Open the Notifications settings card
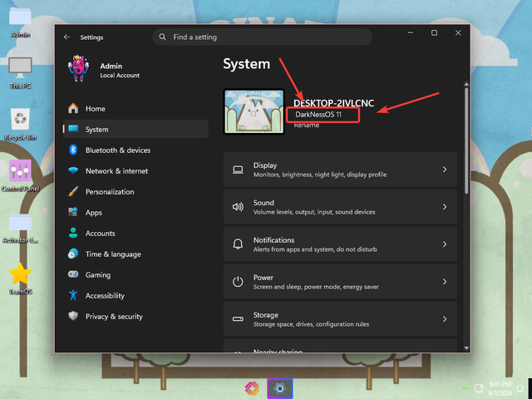Image resolution: width=532 pixels, height=399 pixels. tap(340, 244)
